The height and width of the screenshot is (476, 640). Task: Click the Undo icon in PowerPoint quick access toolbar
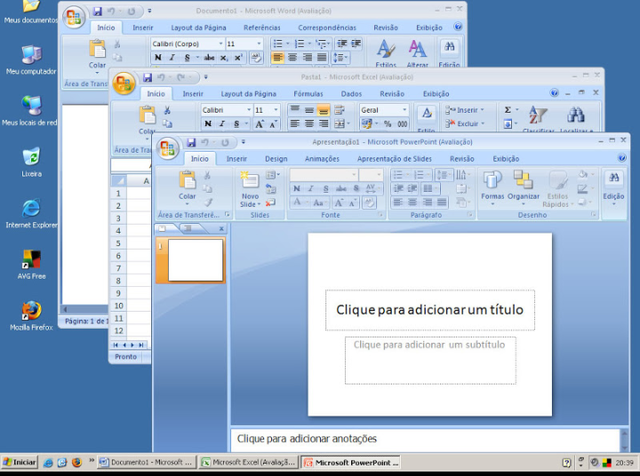205,142
